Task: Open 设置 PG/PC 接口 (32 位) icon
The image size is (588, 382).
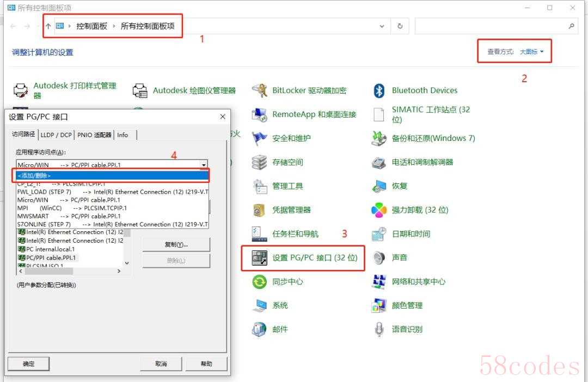Action: [259, 258]
